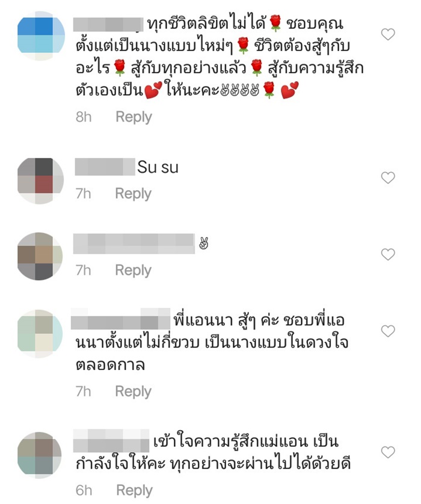Like the "Su su" comment
Viewport: 421px width, 504px height.
(x=387, y=177)
